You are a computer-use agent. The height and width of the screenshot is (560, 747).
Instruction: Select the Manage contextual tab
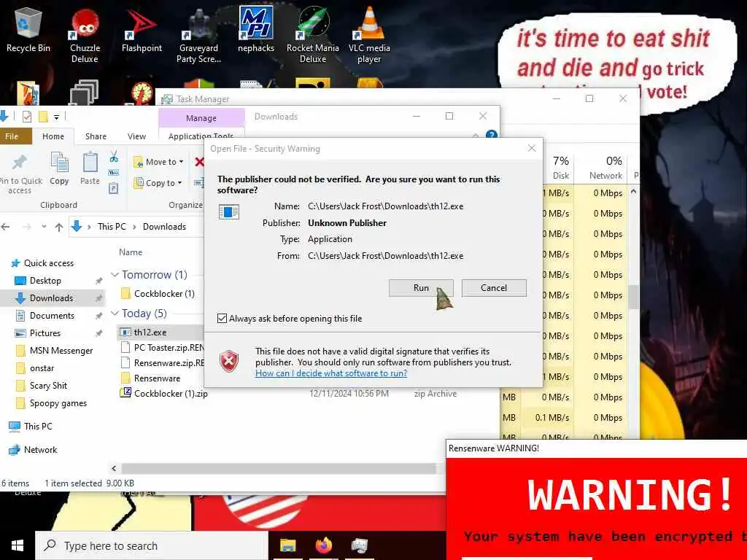tap(201, 117)
